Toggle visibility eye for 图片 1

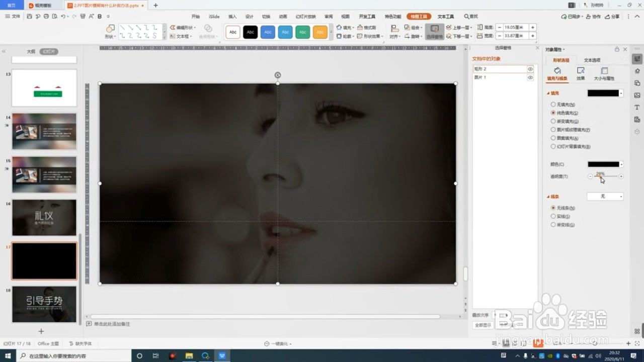point(530,77)
